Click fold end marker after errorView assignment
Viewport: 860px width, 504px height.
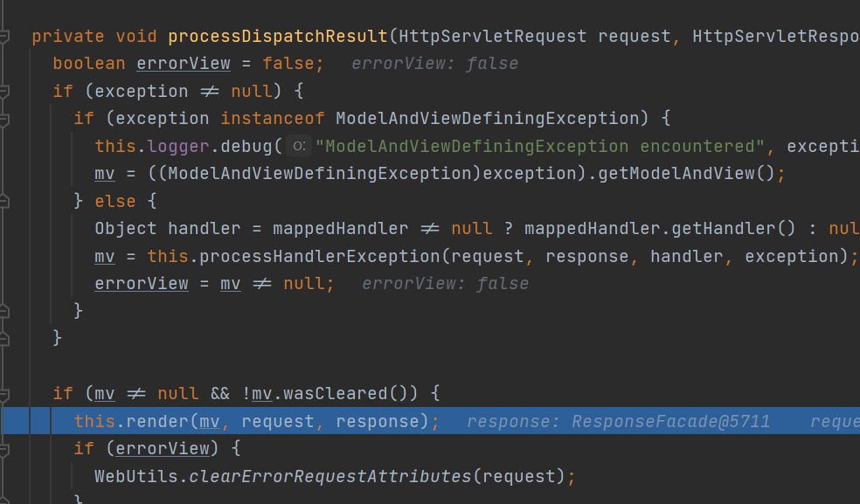point(4,310)
